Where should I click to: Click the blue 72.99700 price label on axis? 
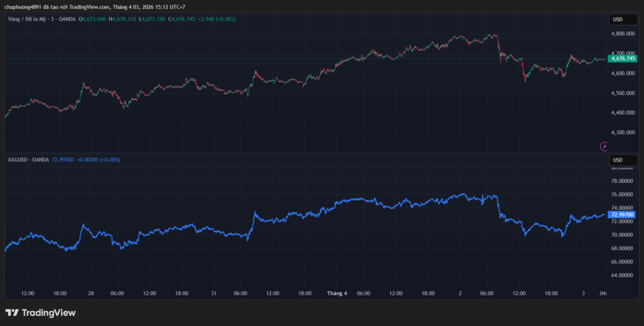pyautogui.click(x=623, y=214)
